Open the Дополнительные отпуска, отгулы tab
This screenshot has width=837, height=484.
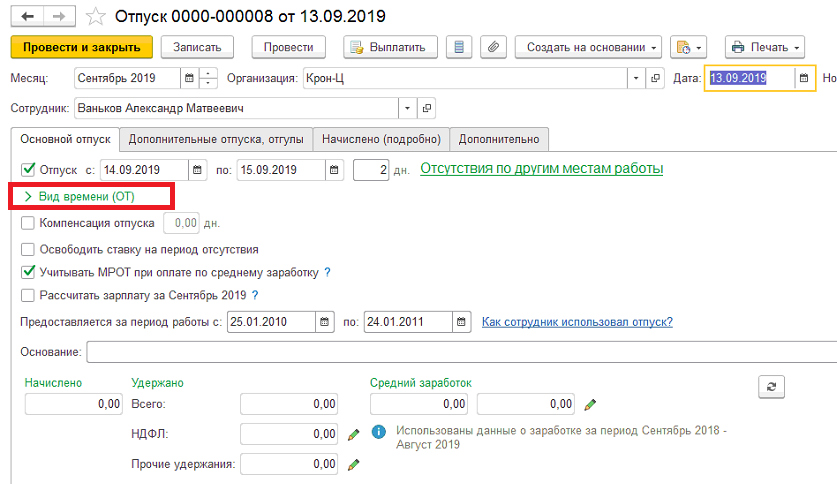(x=216, y=139)
